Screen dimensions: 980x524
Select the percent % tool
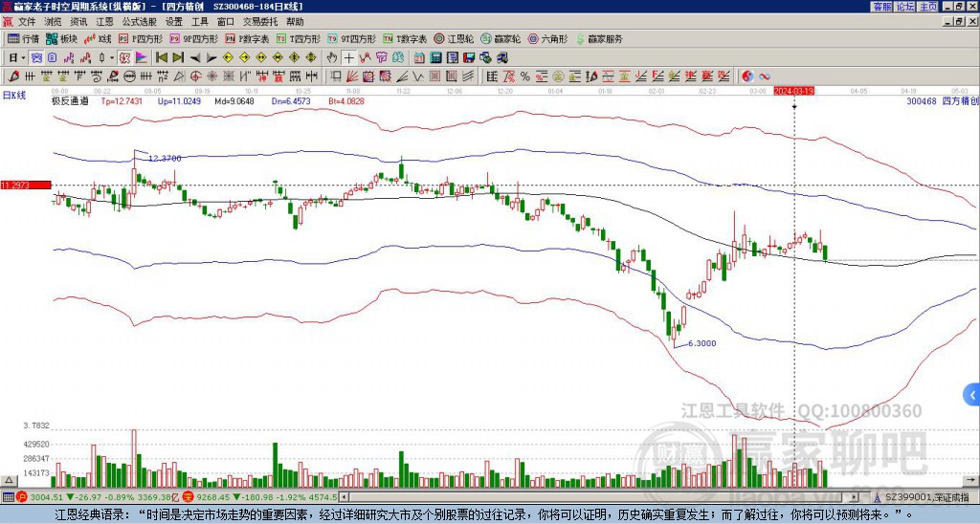(525, 76)
